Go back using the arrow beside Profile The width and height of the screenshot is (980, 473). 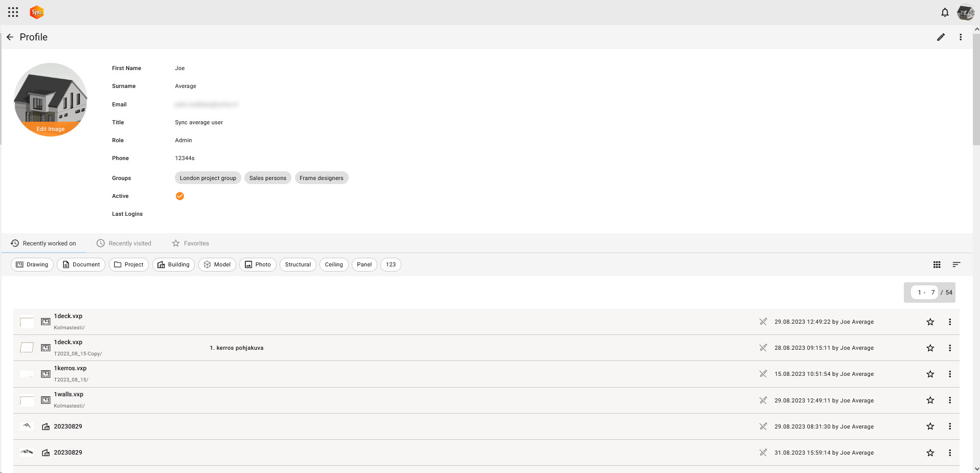10,37
